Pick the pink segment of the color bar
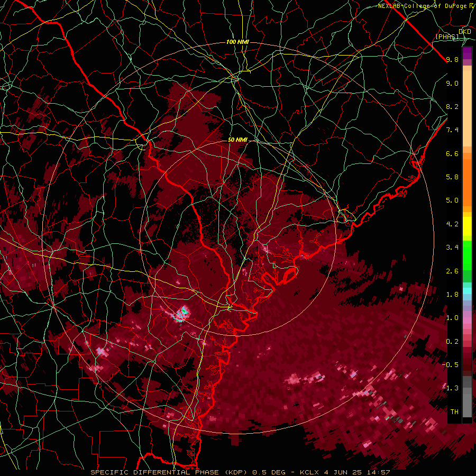Viewport: 476px width, 476px height. point(467,321)
